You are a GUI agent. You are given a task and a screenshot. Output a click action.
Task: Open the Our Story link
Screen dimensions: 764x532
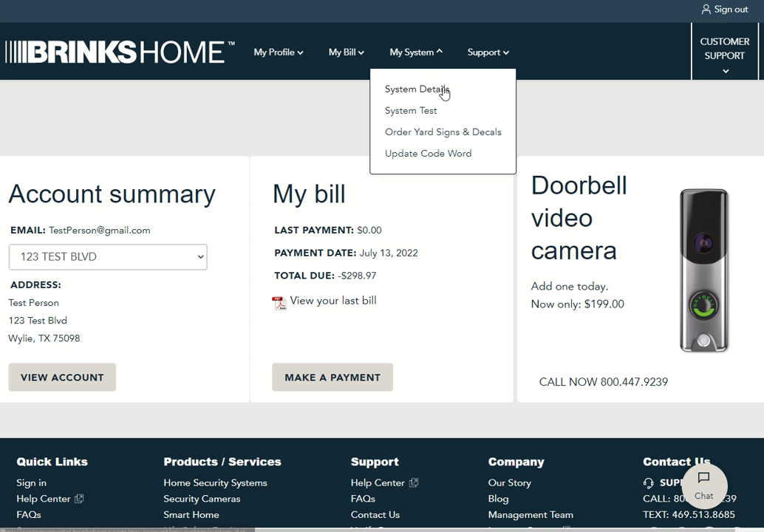(510, 482)
